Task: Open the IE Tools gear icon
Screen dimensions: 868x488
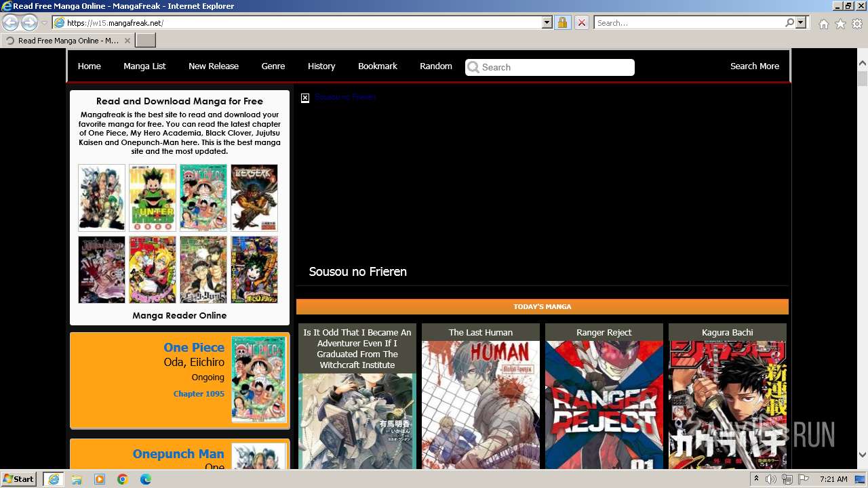Action: 857,24
